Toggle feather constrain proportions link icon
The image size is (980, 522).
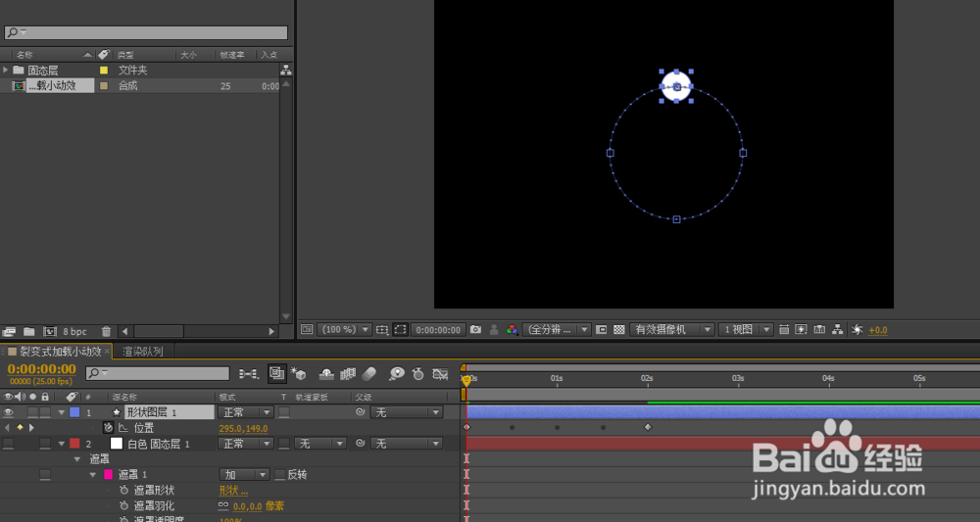coord(223,505)
